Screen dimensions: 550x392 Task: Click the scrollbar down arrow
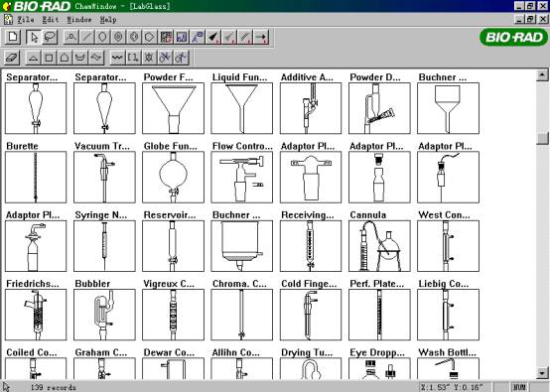tap(542, 372)
